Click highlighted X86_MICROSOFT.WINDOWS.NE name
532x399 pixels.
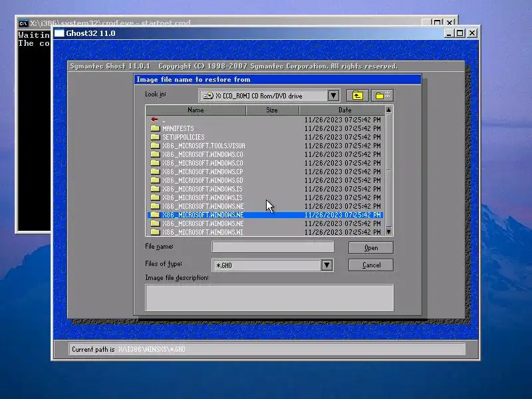click(203, 215)
